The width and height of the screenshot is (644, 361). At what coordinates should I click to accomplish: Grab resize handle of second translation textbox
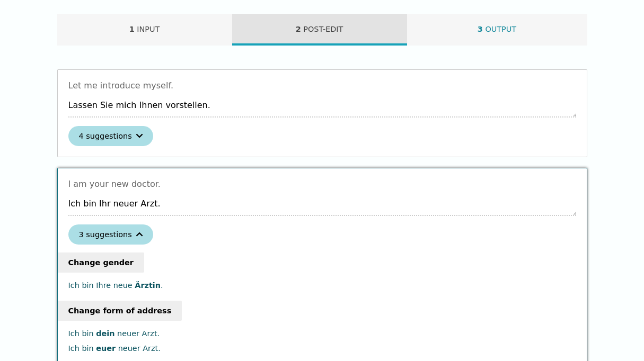pos(574,213)
